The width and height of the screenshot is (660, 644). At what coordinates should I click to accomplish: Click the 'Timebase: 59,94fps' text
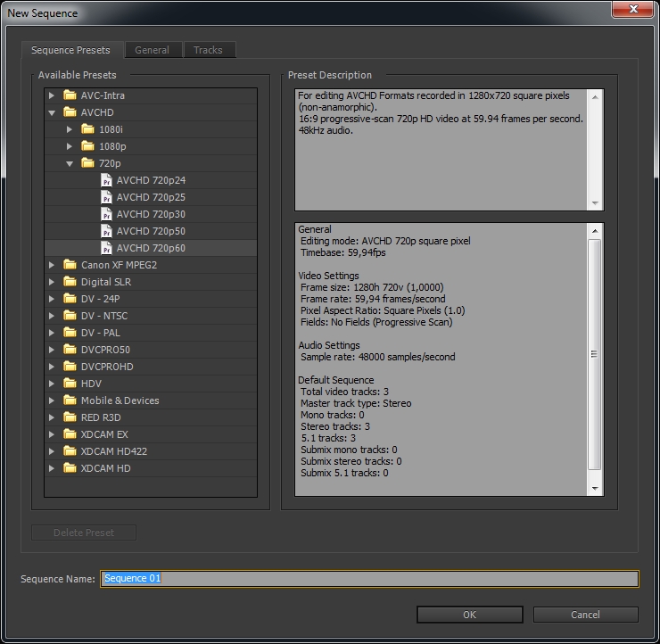tap(342, 252)
